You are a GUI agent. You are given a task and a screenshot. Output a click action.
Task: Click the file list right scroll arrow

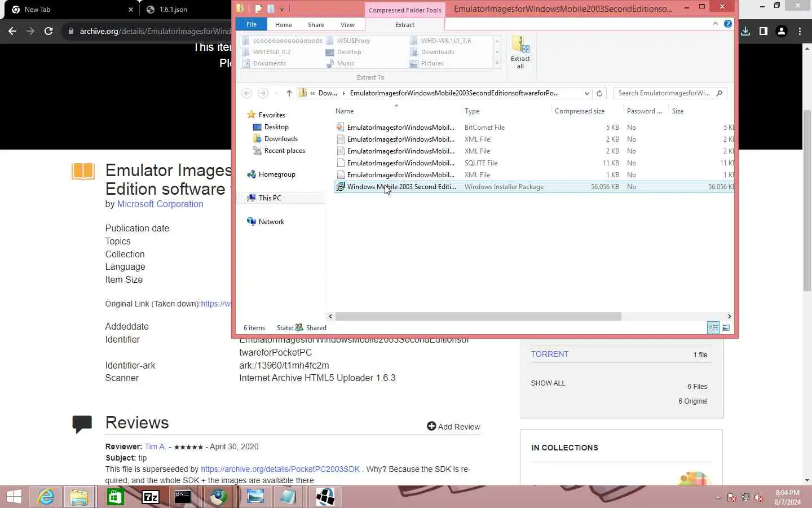[x=729, y=317]
